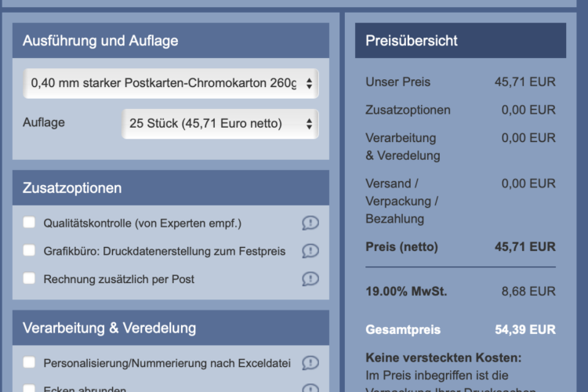Tick the Ecken abrunden checkbox
588x392 pixels.
point(29,388)
